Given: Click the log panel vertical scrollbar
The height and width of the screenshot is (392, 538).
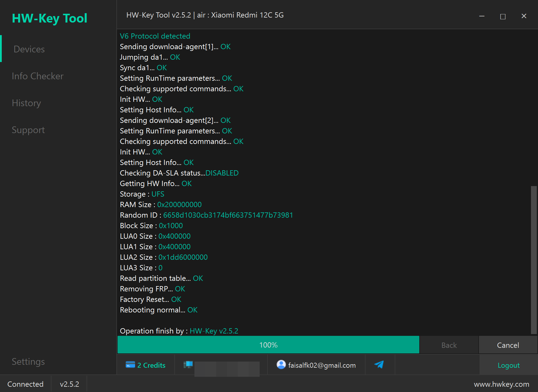Looking at the screenshot, I should point(534,260).
